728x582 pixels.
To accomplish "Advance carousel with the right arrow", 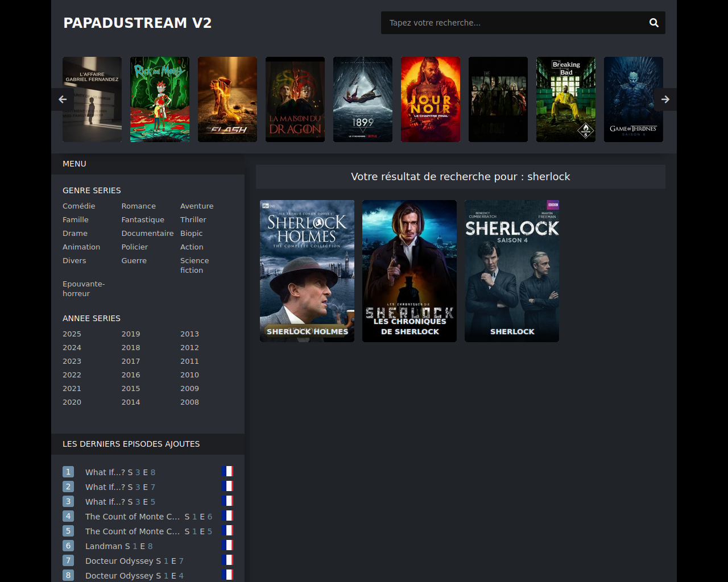I will tap(665, 99).
